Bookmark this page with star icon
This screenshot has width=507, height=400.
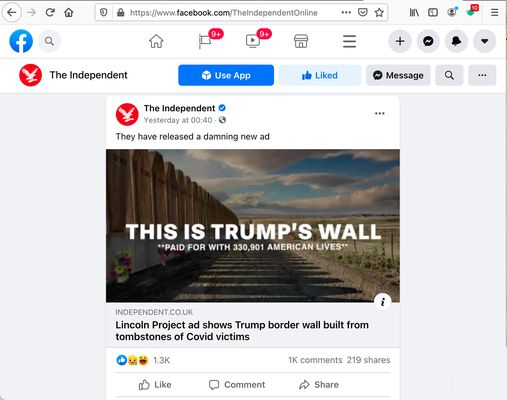click(379, 13)
